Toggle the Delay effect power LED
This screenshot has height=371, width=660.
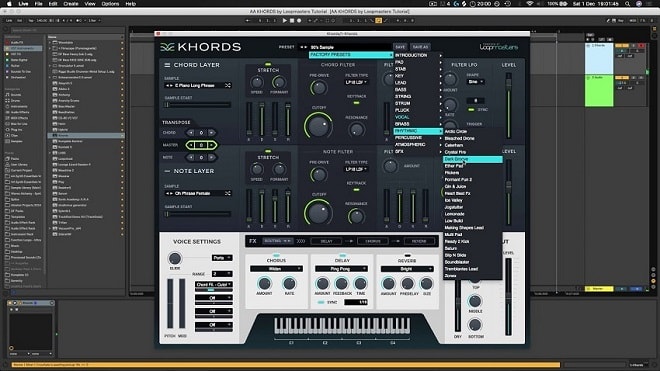[342, 255]
